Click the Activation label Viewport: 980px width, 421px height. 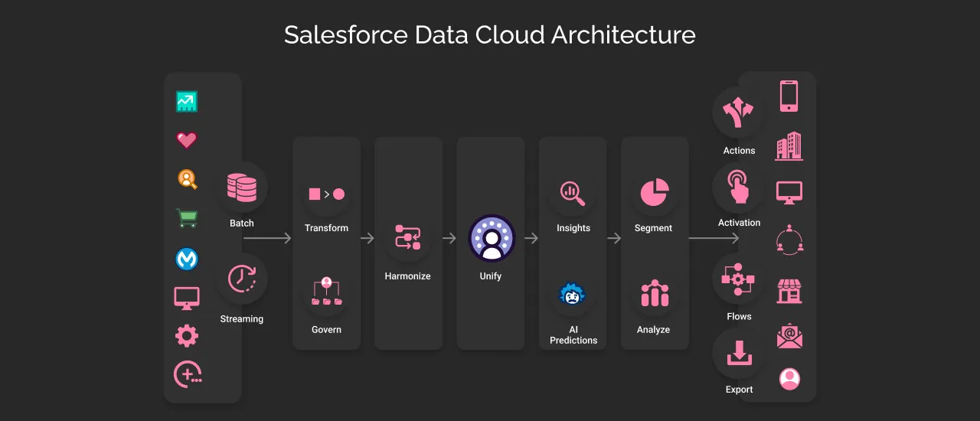click(x=740, y=223)
